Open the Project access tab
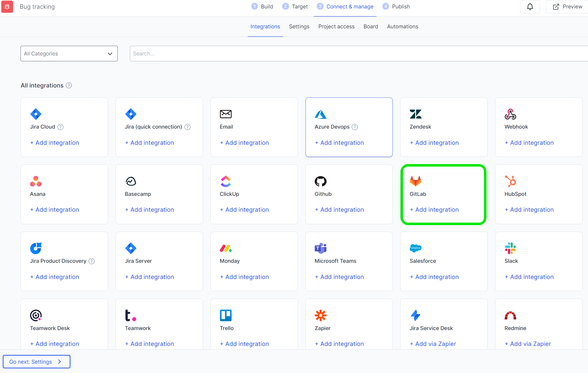Viewport: 588px width, 373px height. 336,26
